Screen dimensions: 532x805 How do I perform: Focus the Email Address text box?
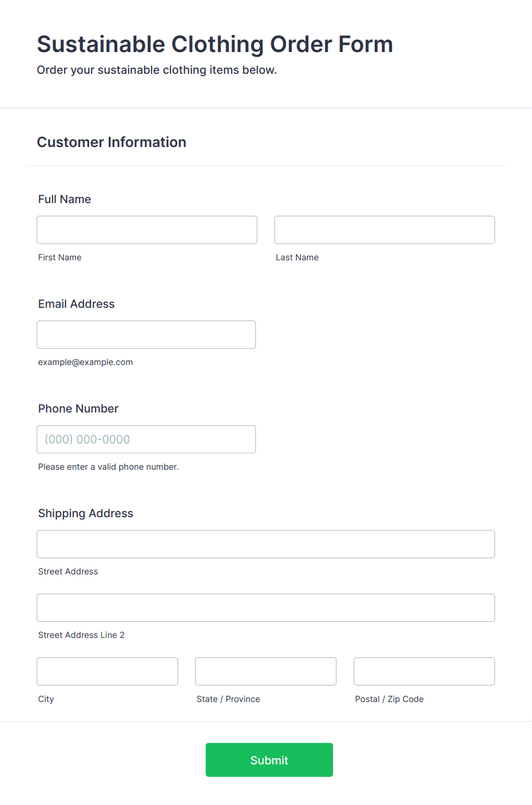146,335
